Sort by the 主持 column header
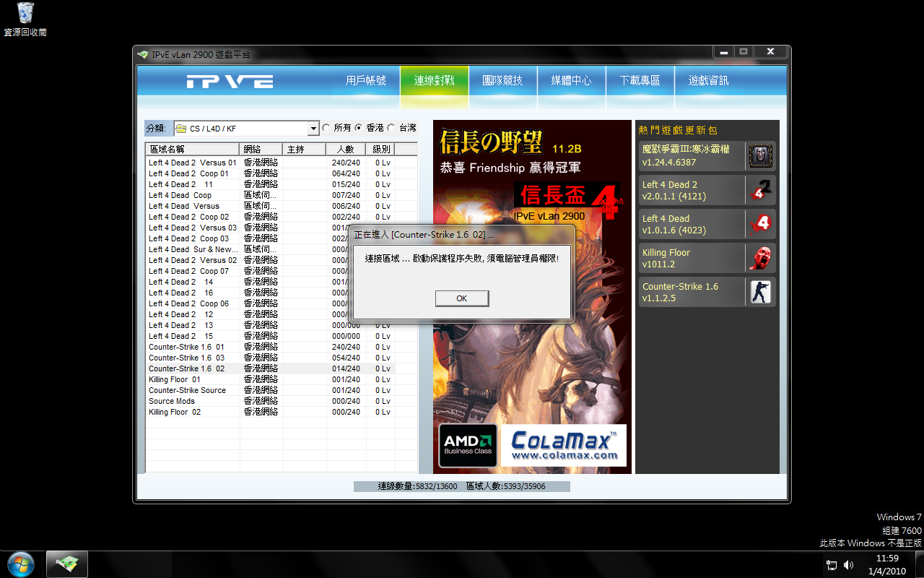 (305, 150)
